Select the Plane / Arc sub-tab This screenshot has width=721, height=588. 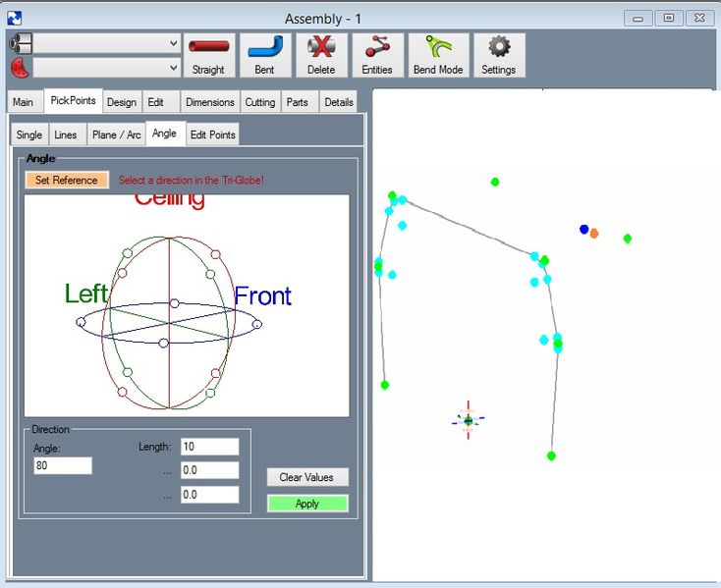coord(116,134)
